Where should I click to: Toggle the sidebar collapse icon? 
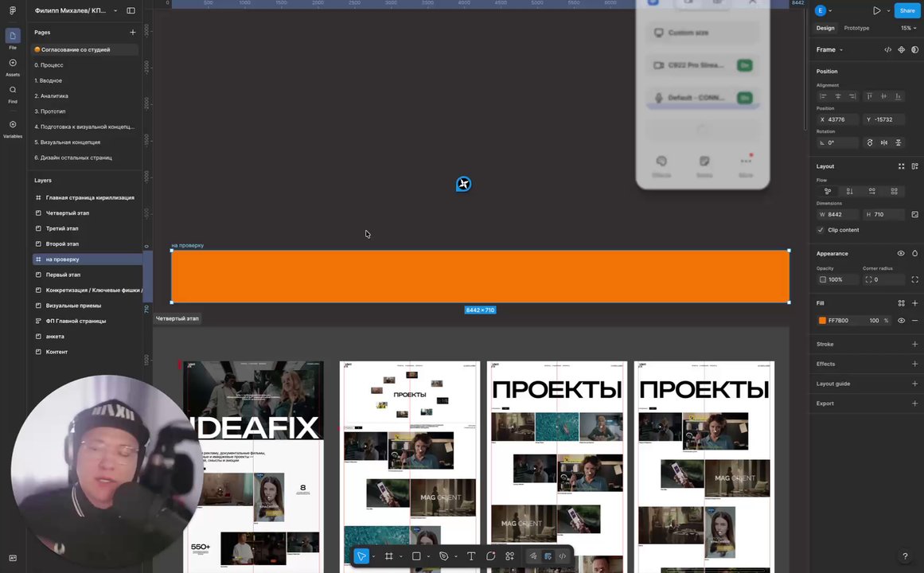[131, 10]
